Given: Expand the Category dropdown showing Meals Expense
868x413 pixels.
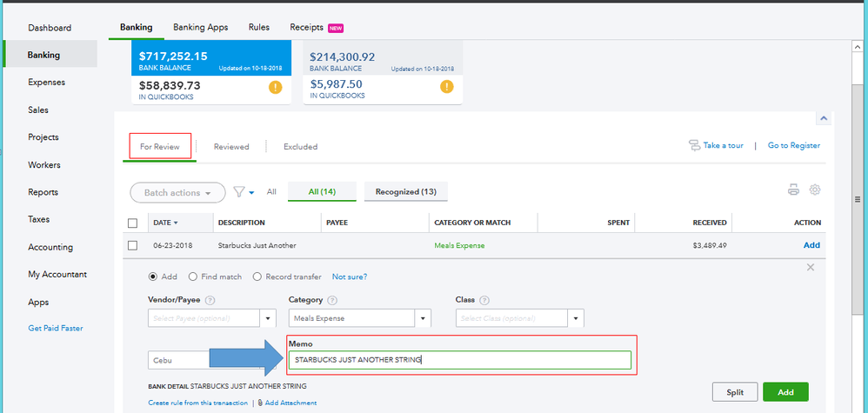Looking at the screenshot, I should (x=424, y=318).
